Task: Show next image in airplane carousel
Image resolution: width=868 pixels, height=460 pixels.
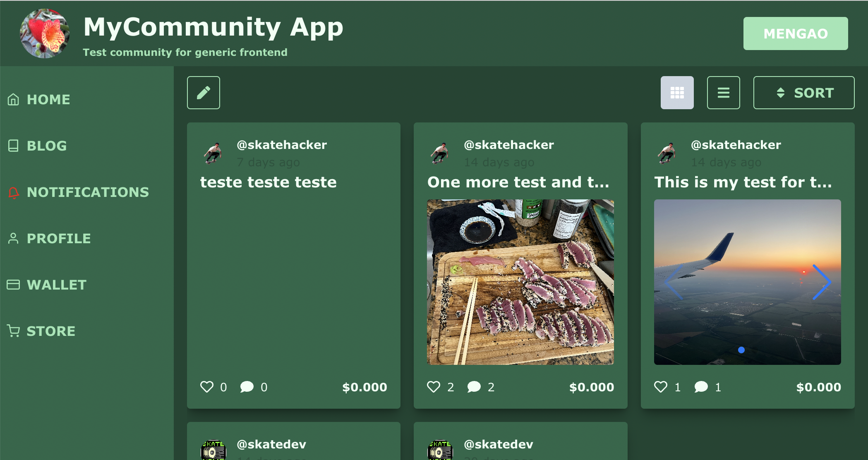Action: 822,282
